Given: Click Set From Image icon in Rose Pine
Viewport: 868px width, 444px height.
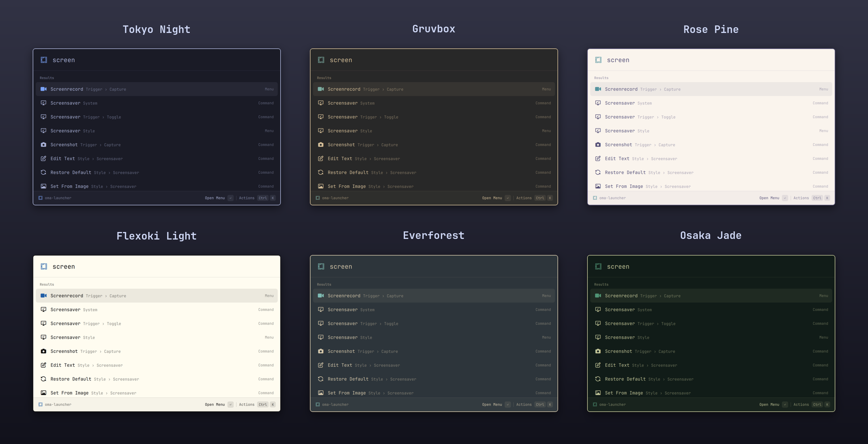Looking at the screenshot, I should [598, 186].
